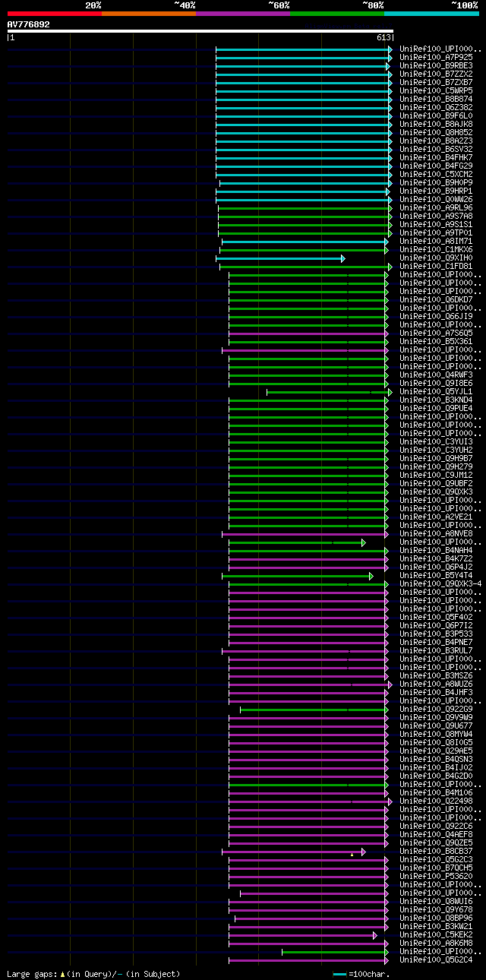
Task: Select hit label UniRef100_C1MKX6
Action: tap(436, 249)
